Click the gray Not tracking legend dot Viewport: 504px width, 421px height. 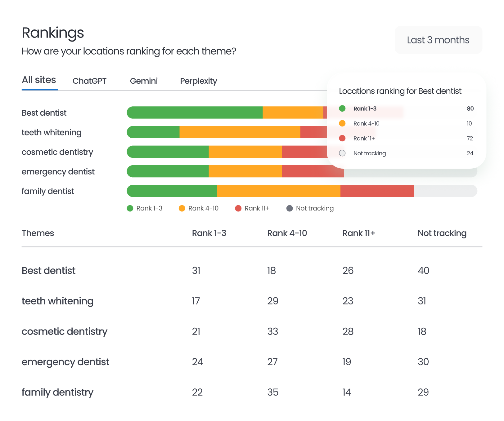click(290, 208)
